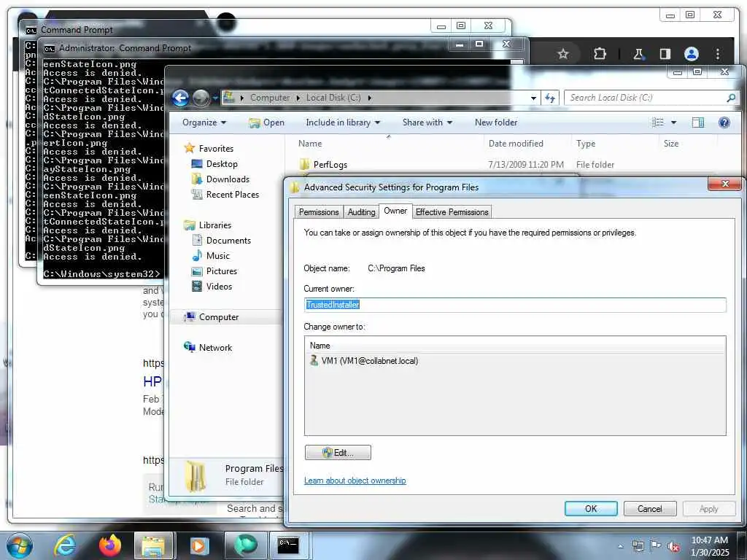Click the green chat bubble taskbar icon

246,545
